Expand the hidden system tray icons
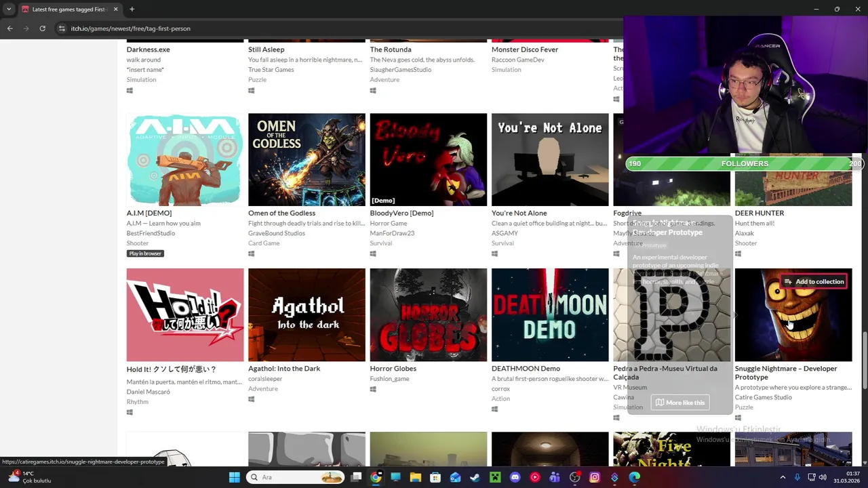 tap(783, 477)
